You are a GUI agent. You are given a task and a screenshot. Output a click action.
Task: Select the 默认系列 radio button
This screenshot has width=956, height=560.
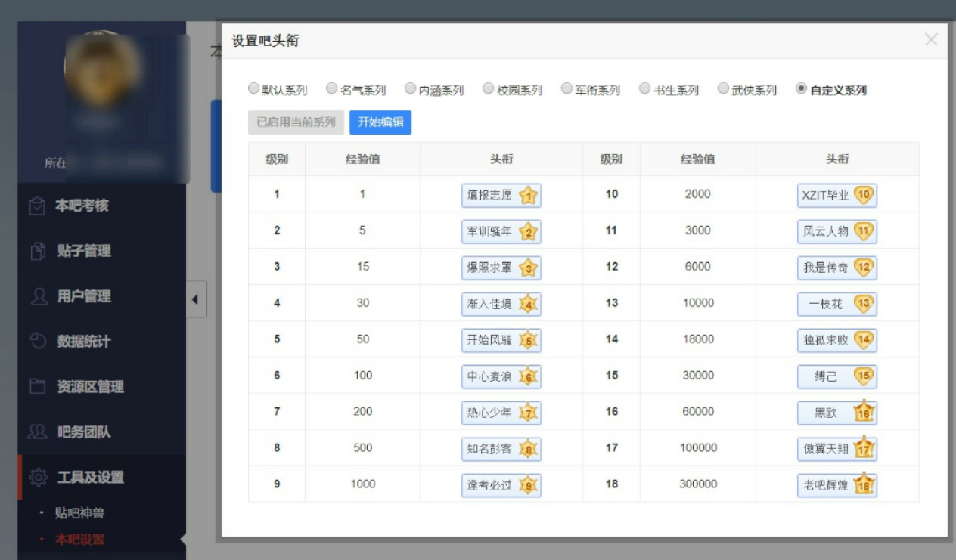point(254,89)
